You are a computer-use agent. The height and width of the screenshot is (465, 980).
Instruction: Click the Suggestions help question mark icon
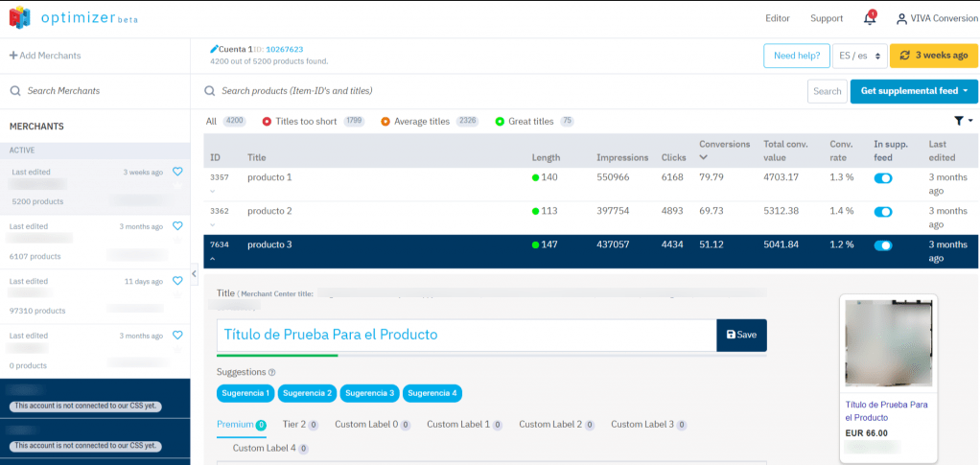pos(272,373)
